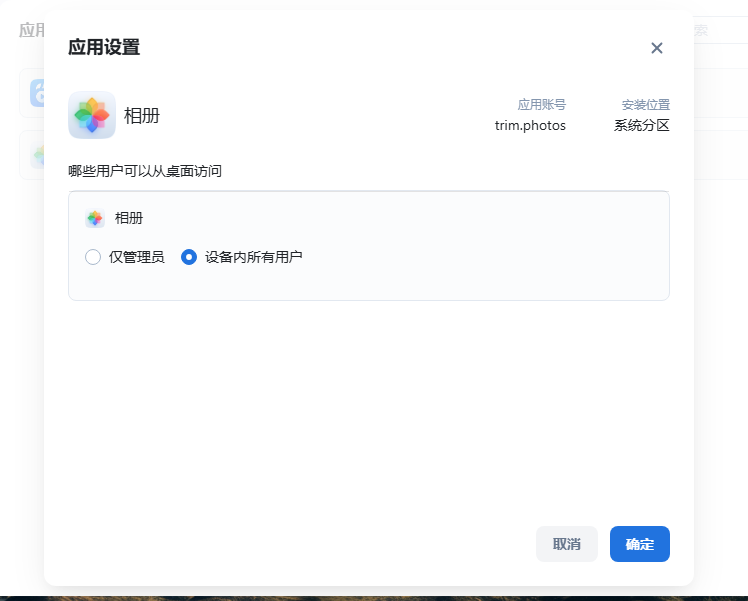Close the 应用设置 dialog with X
This screenshot has width=748, height=601.
click(656, 48)
